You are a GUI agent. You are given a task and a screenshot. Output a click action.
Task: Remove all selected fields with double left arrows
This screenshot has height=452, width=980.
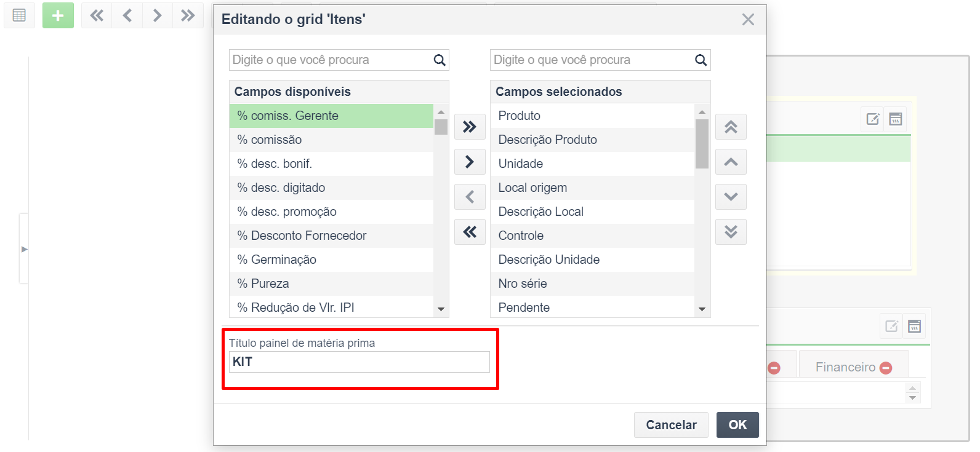coord(470,232)
